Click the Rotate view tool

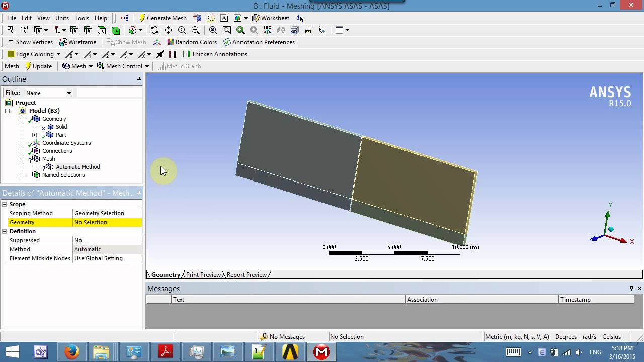(x=154, y=30)
